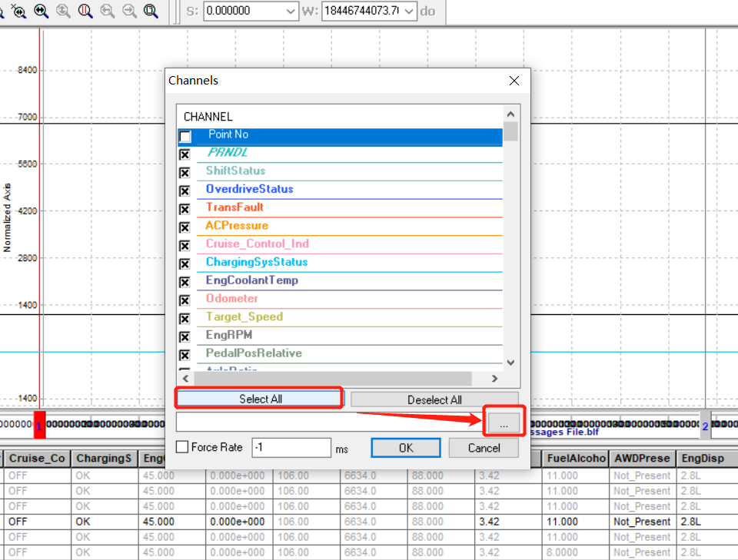Viewport: 738px width, 560px height.
Task: Click the channel list vertical scrollbar thumb
Action: pos(510,131)
